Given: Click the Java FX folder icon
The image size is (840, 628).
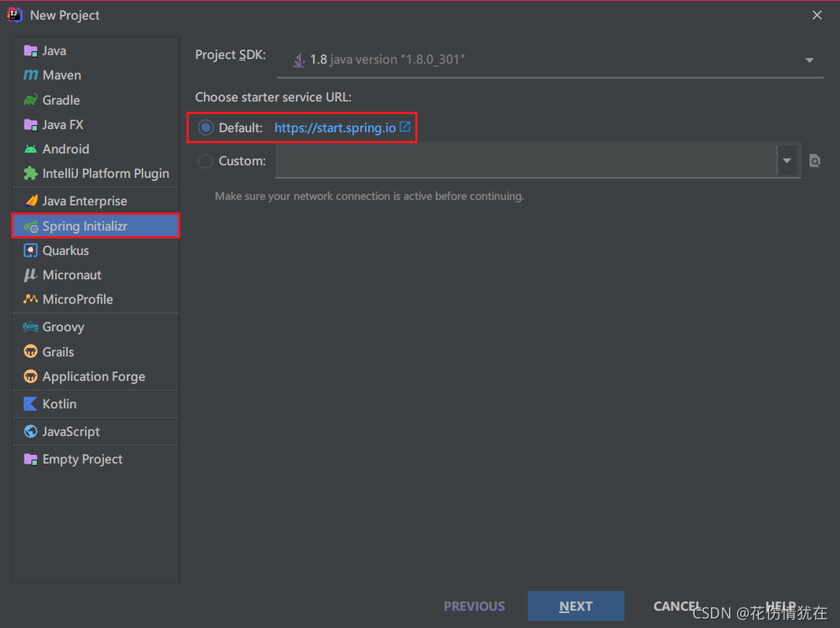Looking at the screenshot, I should pos(31,125).
